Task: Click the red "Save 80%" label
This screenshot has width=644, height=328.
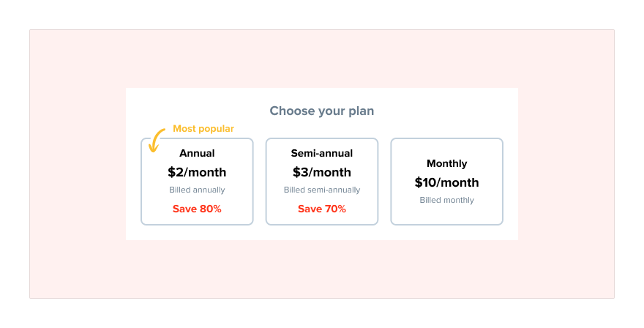Action: (197, 209)
